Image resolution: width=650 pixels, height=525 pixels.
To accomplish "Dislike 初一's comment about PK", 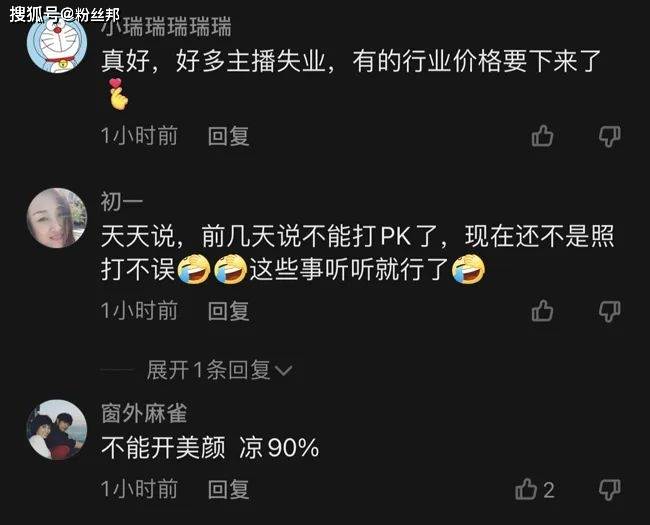I will pyautogui.click(x=609, y=311).
